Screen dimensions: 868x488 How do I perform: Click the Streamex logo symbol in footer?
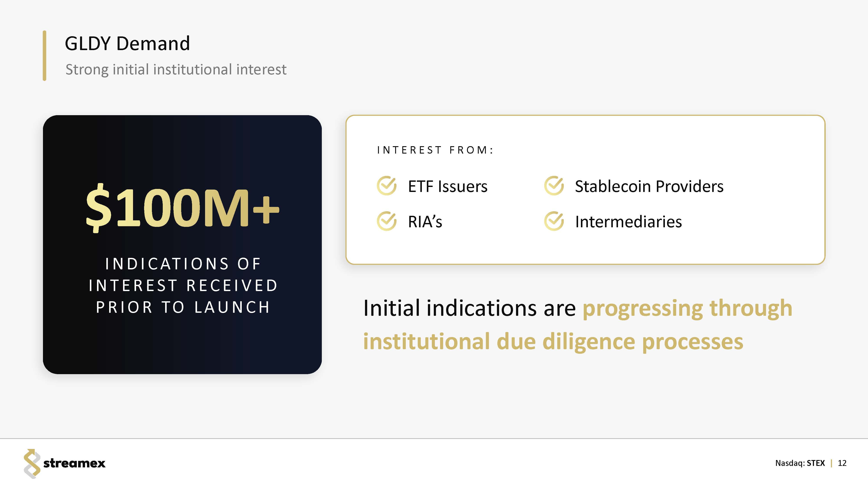point(32,463)
